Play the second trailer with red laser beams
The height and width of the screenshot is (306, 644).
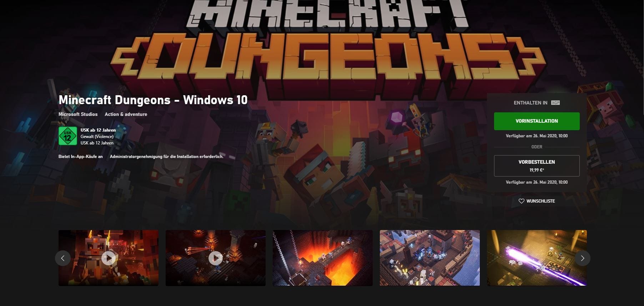point(216,258)
